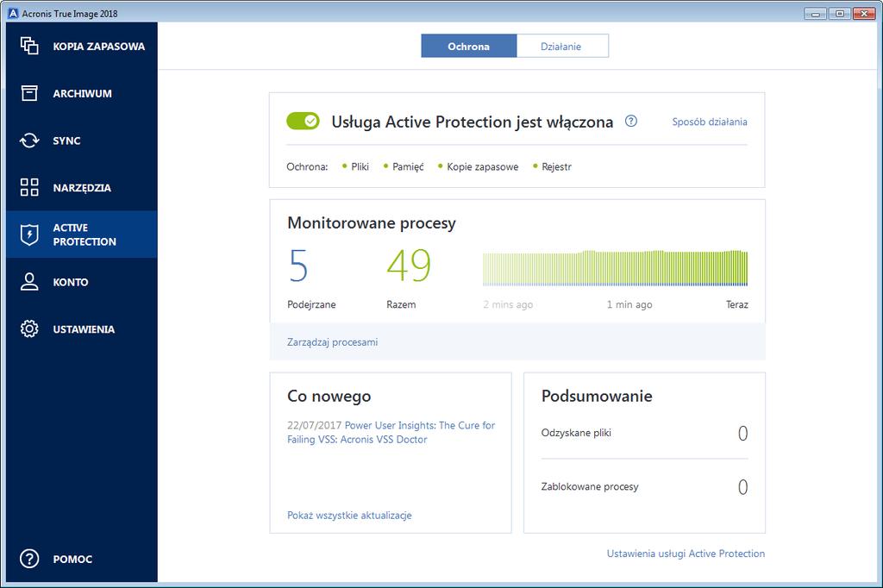
Task: Click the Co nowego heading
Action: click(329, 396)
